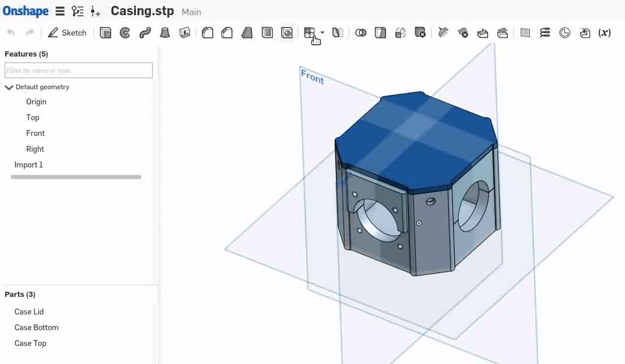Open the Variable (x) tool
The image size is (625, 364).
[605, 33]
